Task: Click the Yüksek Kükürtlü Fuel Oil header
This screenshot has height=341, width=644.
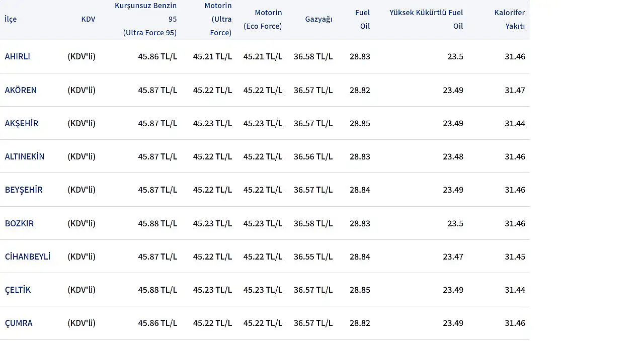Action: [427, 19]
